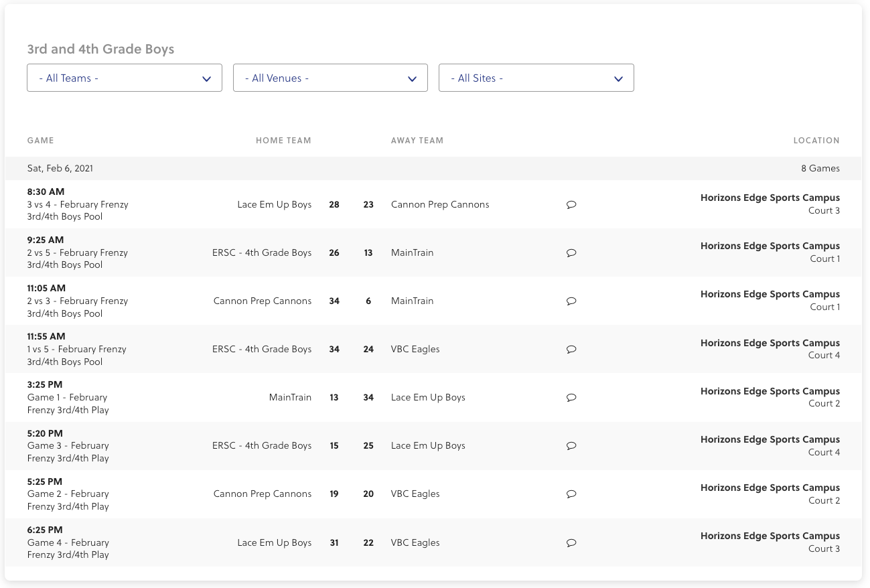Open comment icon for 8:30 AM game
This screenshot has width=870, height=588.
coord(571,205)
